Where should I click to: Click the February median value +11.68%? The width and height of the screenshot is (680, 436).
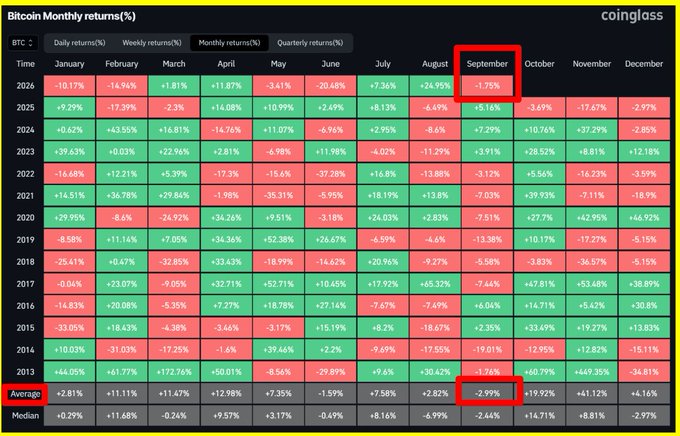[121, 416]
